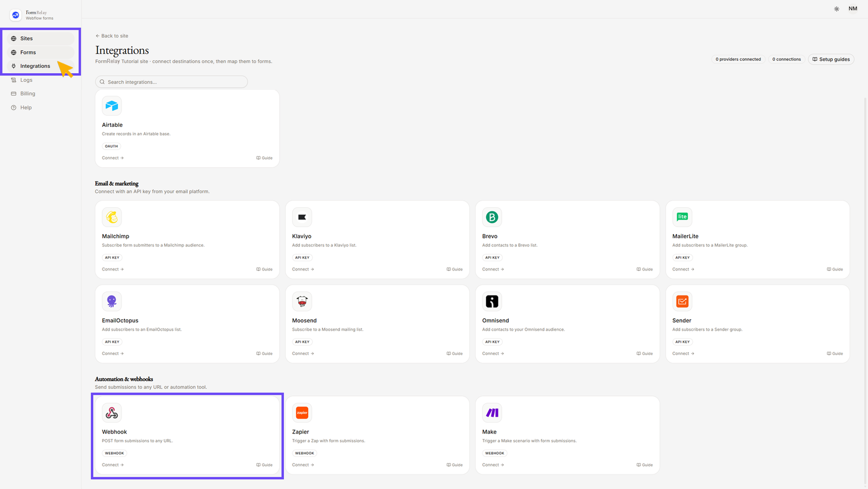Open the Klaviyo Guide link

455,269
